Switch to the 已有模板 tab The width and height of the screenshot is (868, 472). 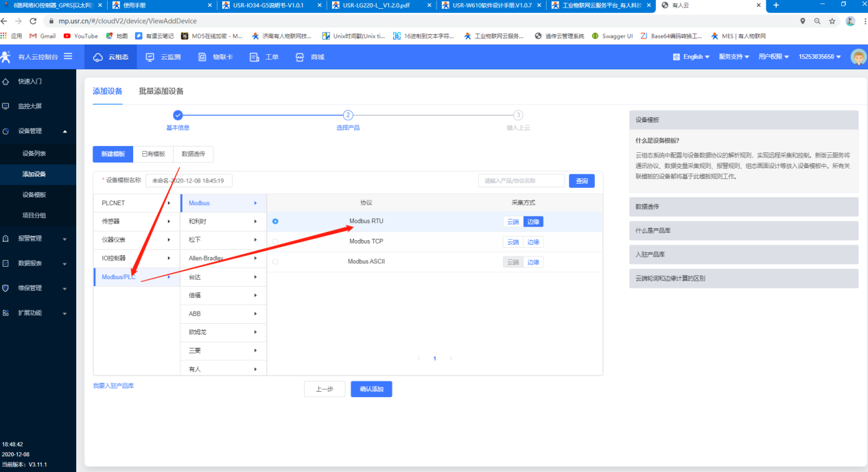click(153, 154)
